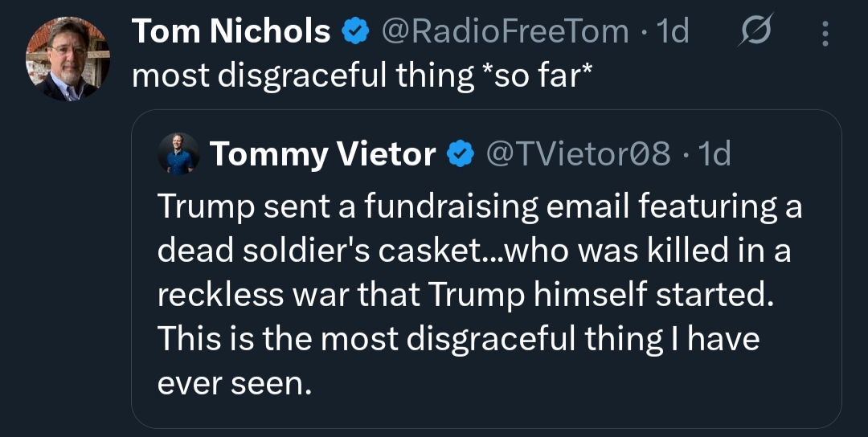Click 'This is the most disgraceful thing' line
The image size is (868, 437).
[458, 339]
